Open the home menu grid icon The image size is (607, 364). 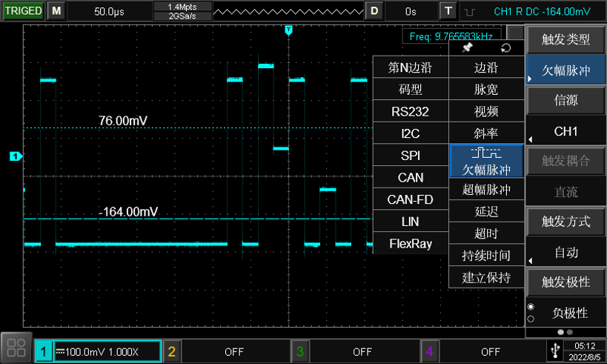pyautogui.click(x=16, y=348)
